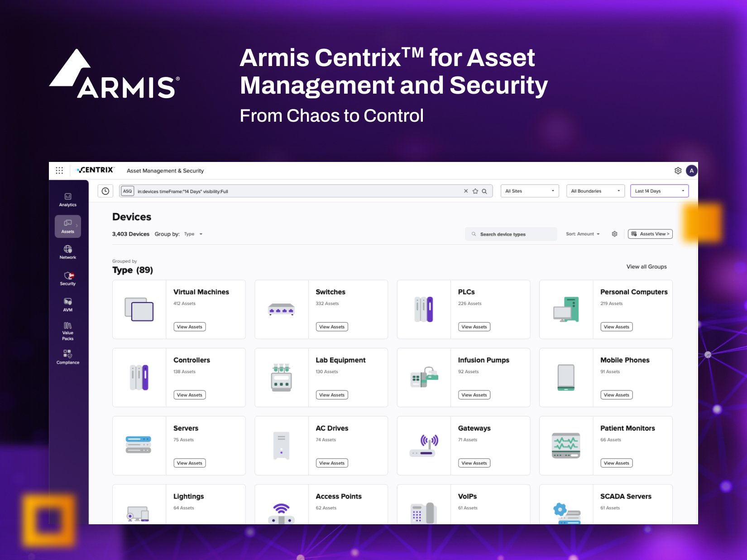This screenshot has height=560, width=747.
Task: Click the Infusion Pumps icon
Action: click(424, 377)
